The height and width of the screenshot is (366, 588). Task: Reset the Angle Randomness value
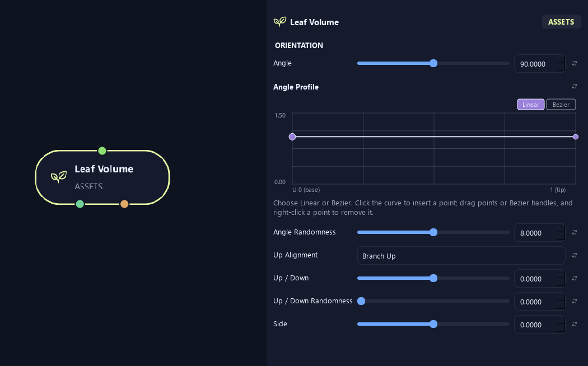click(x=574, y=232)
